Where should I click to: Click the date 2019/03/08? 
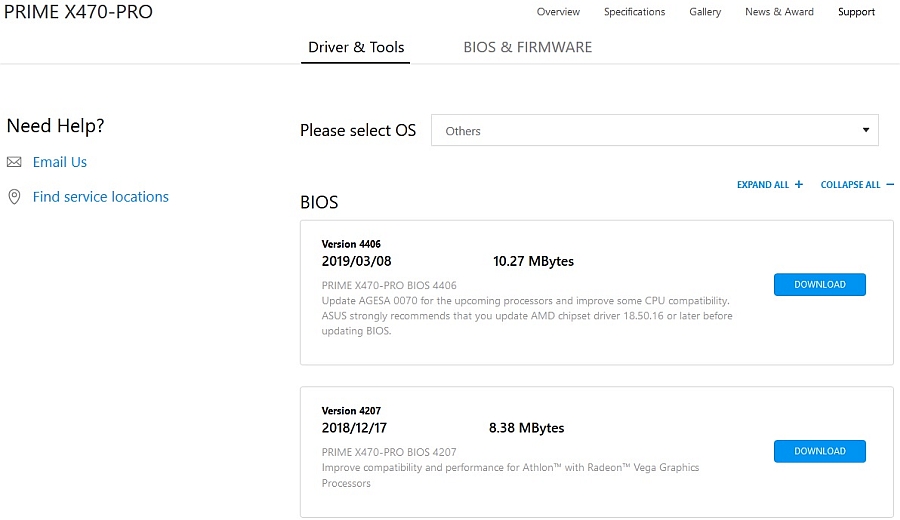coord(356,261)
